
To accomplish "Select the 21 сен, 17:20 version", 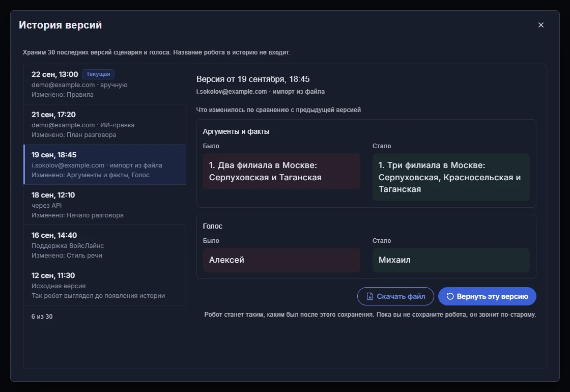I will 105,124.
